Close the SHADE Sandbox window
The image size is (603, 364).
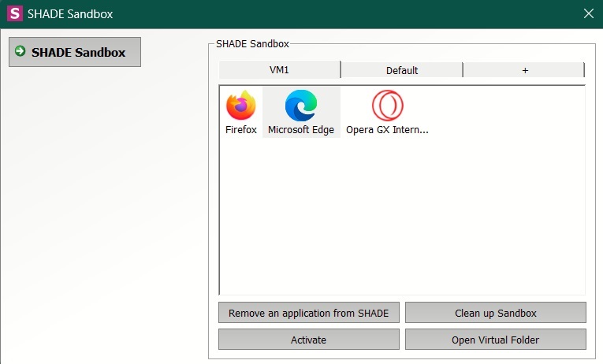[588, 14]
